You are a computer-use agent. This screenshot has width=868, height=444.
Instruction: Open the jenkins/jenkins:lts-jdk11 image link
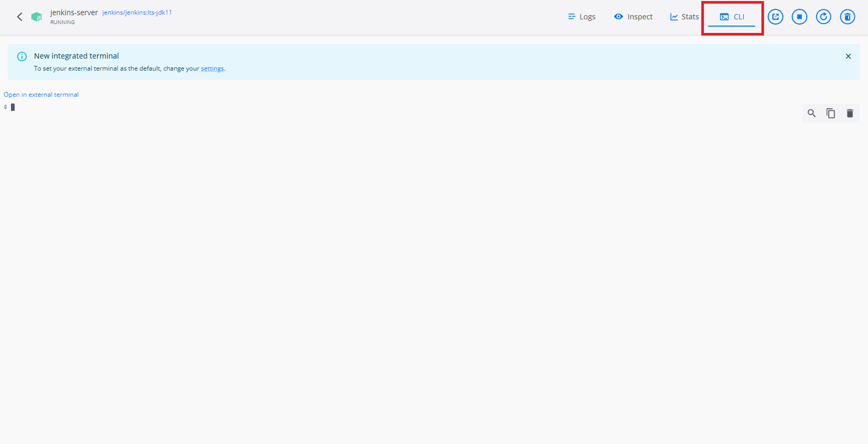click(137, 13)
